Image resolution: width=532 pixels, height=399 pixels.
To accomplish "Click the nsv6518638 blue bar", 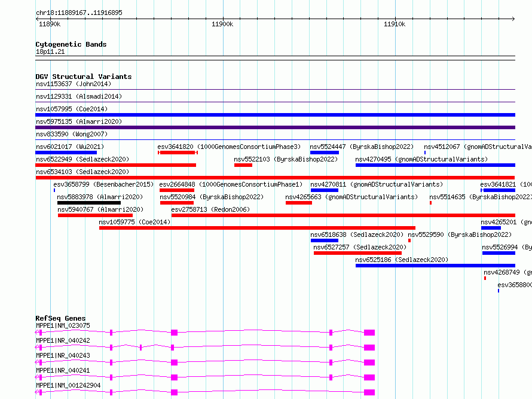I will pyautogui.click(x=325, y=240).
